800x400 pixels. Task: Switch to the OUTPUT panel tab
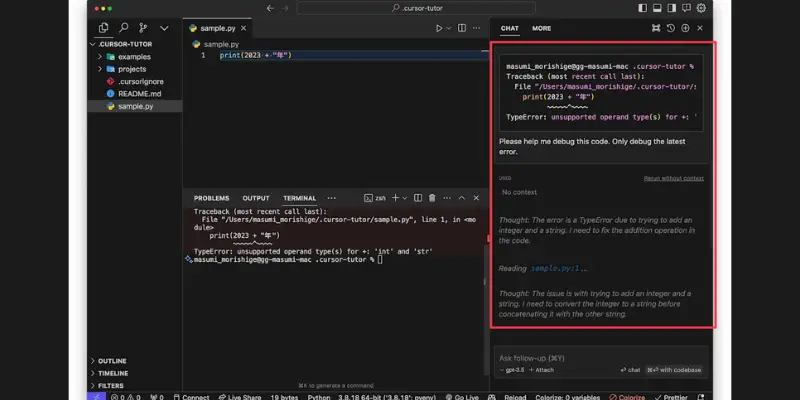(x=256, y=198)
